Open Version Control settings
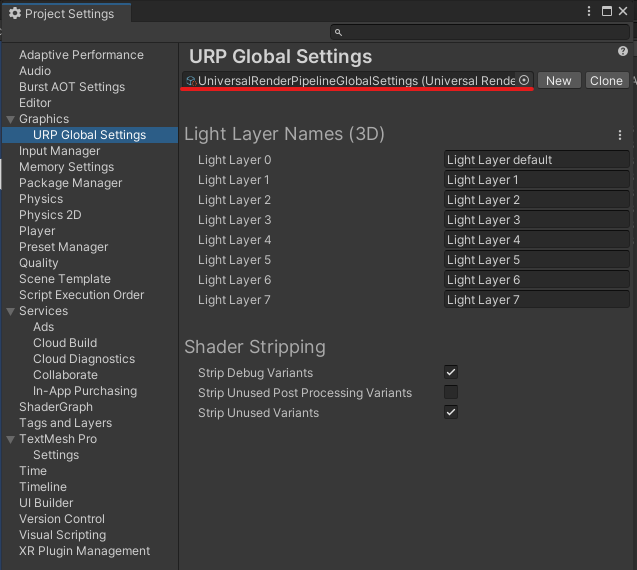Image resolution: width=637 pixels, height=570 pixels. (62, 519)
